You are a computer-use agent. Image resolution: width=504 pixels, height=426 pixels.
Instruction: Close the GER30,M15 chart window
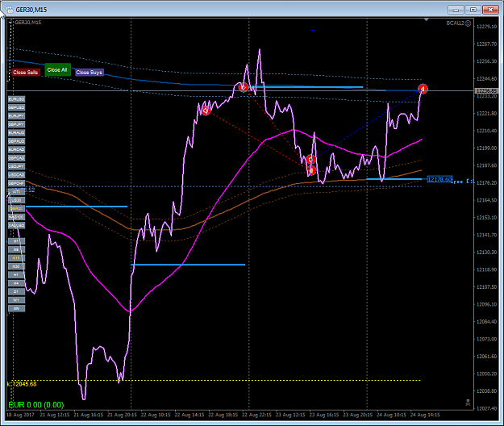point(490,10)
